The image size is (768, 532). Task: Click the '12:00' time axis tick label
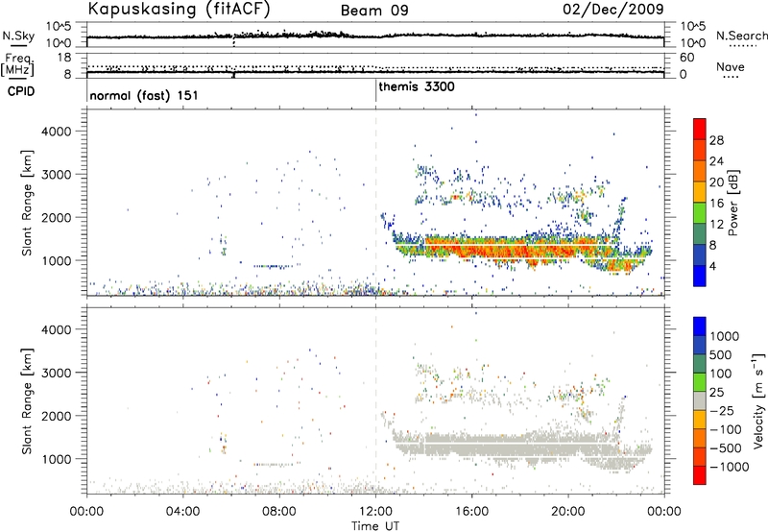click(375, 512)
